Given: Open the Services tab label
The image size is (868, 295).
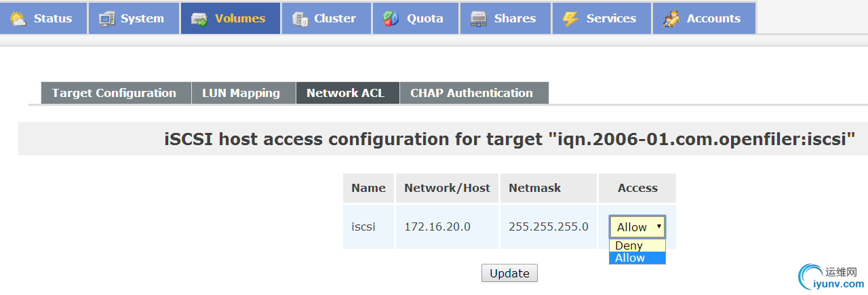Looking at the screenshot, I should click(x=611, y=18).
